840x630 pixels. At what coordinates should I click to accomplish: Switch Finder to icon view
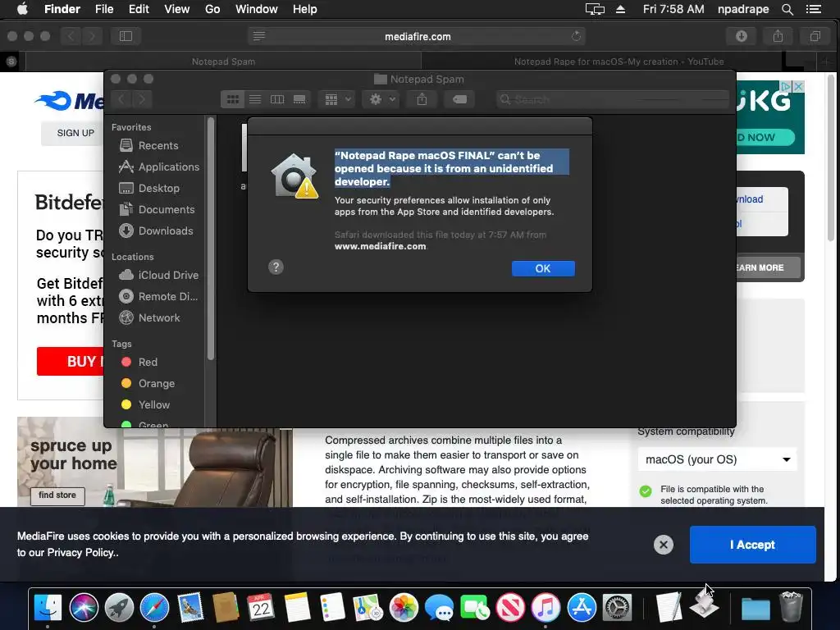232,99
